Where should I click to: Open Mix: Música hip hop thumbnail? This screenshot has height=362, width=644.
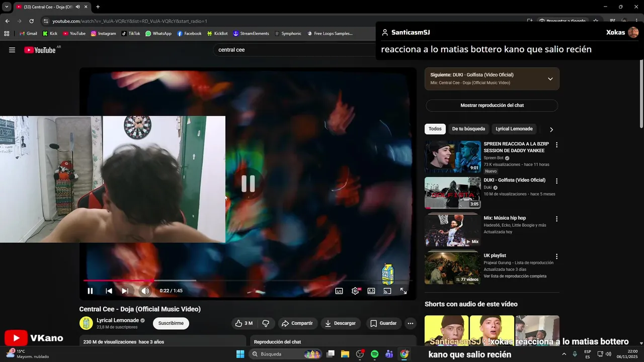(x=453, y=230)
